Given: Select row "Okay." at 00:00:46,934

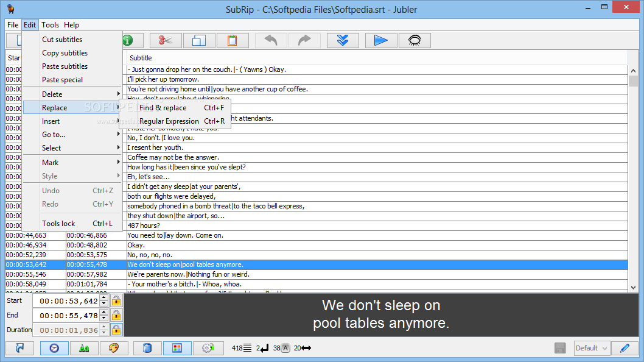Looking at the screenshot, I should 317,245.
